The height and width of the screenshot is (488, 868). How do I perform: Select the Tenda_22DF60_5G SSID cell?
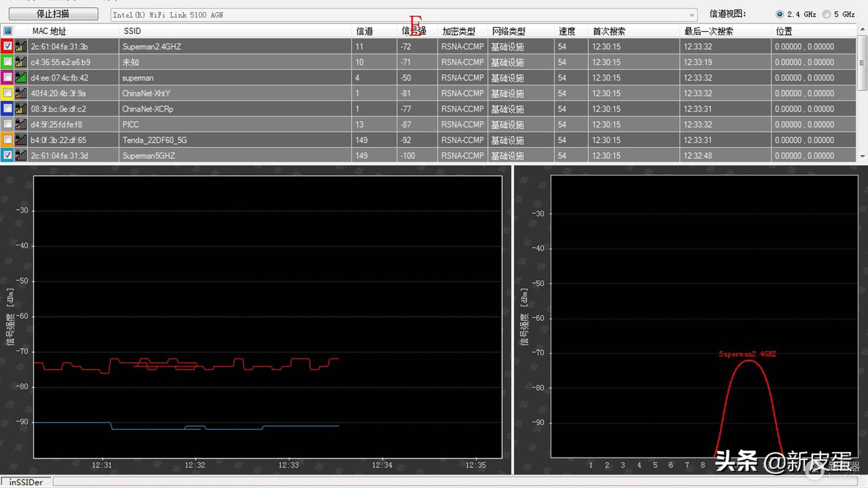(x=236, y=140)
